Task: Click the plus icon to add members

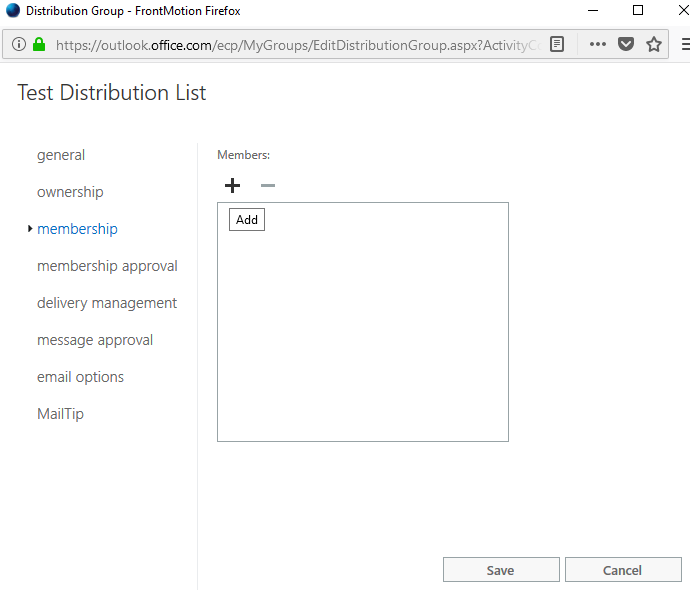Action: point(232,185)
